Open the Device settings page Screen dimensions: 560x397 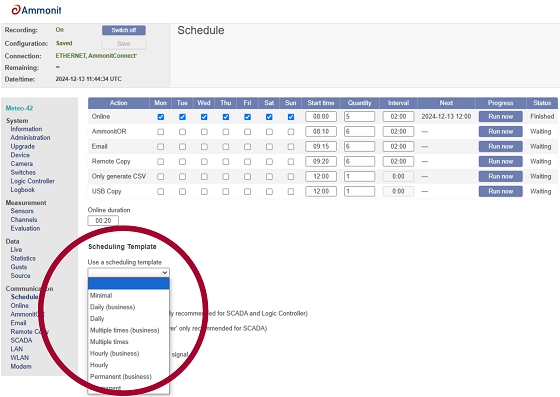(x=20, y=155)
